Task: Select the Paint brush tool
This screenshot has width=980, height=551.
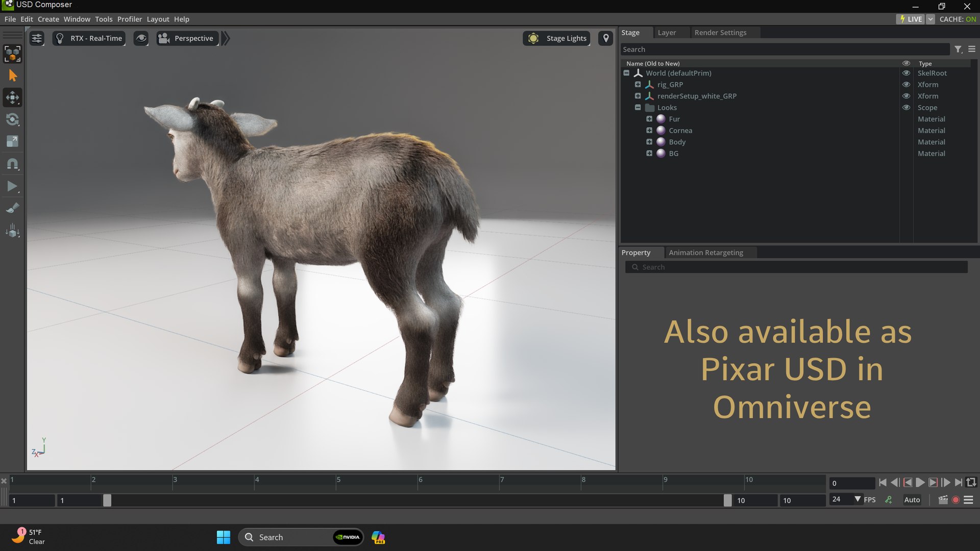Action: pos(12,208)
